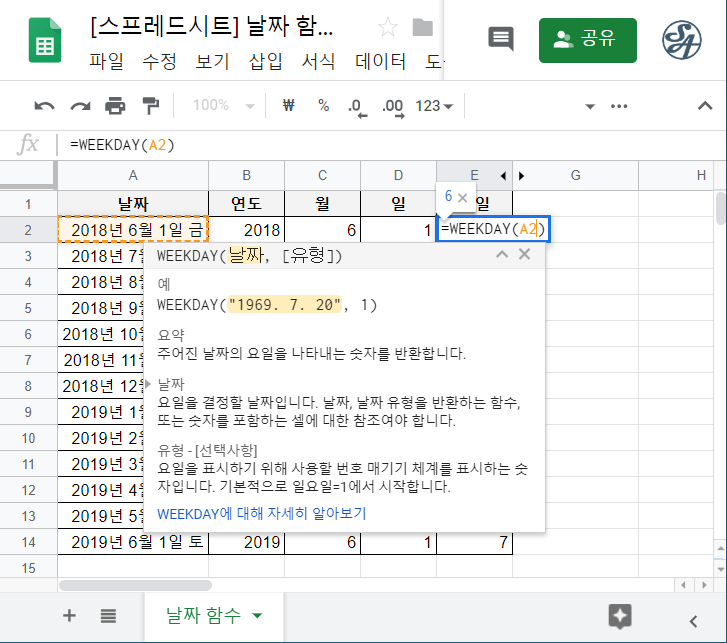Screen dimensions: 727x643
Task: Click the green 공유 share button
Action: (x=588, y=39)
